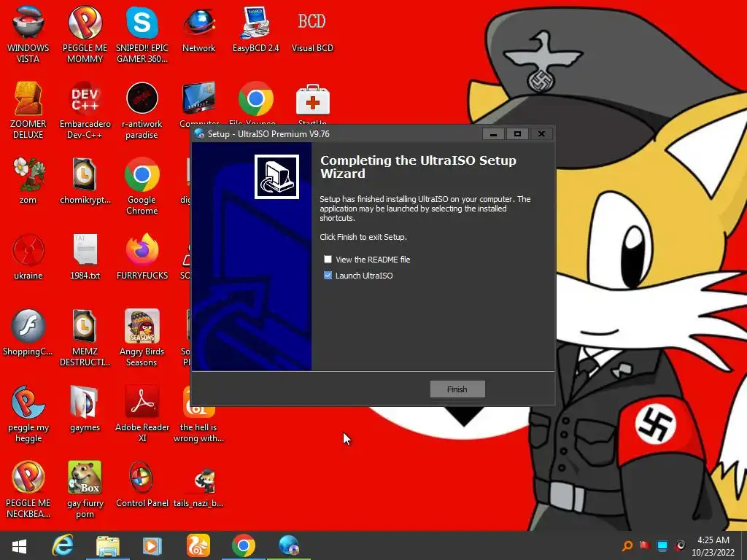Minimize the UltraISO Setup window
This screenshot has width=747, height=560.
[x=494, y=134]
